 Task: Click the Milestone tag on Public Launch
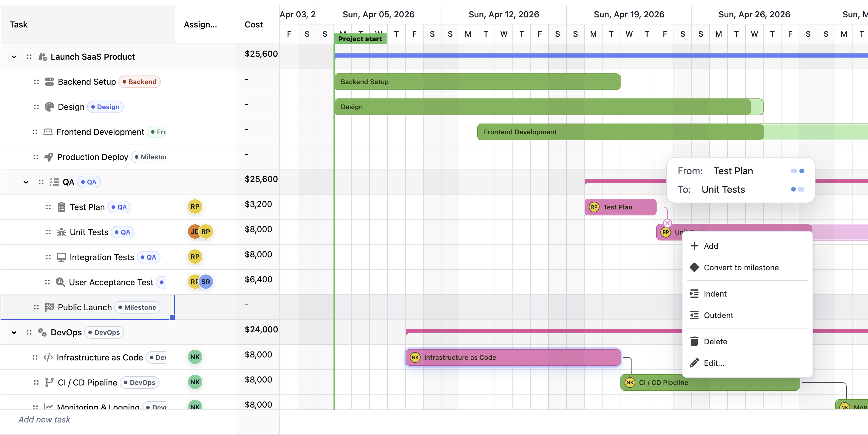click(x=137, y=307)
